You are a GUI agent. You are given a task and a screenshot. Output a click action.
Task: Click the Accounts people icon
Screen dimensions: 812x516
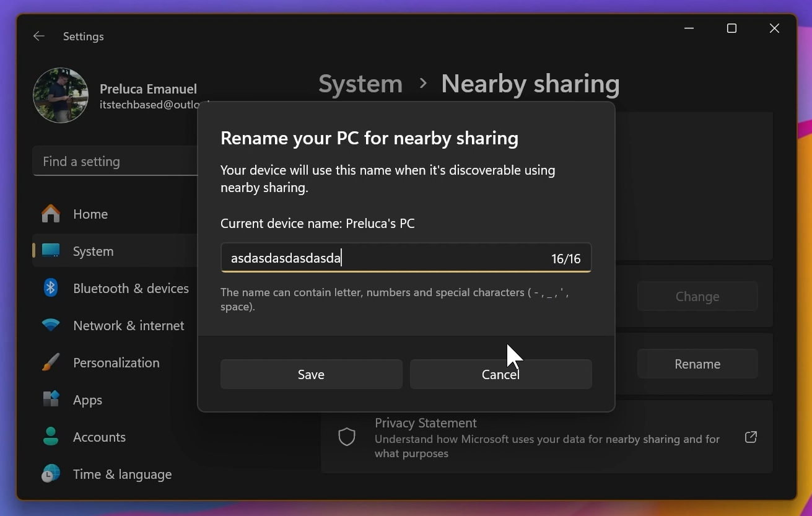point(50,437)
